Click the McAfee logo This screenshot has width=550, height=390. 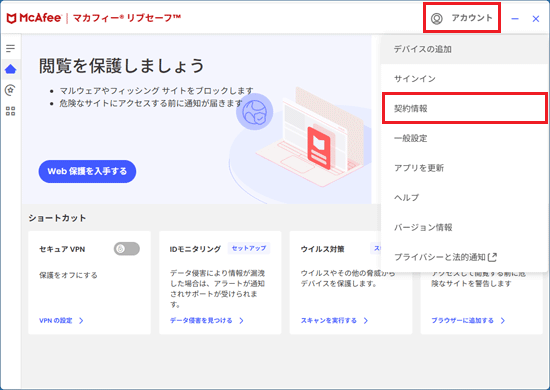(x=34, y=18)
